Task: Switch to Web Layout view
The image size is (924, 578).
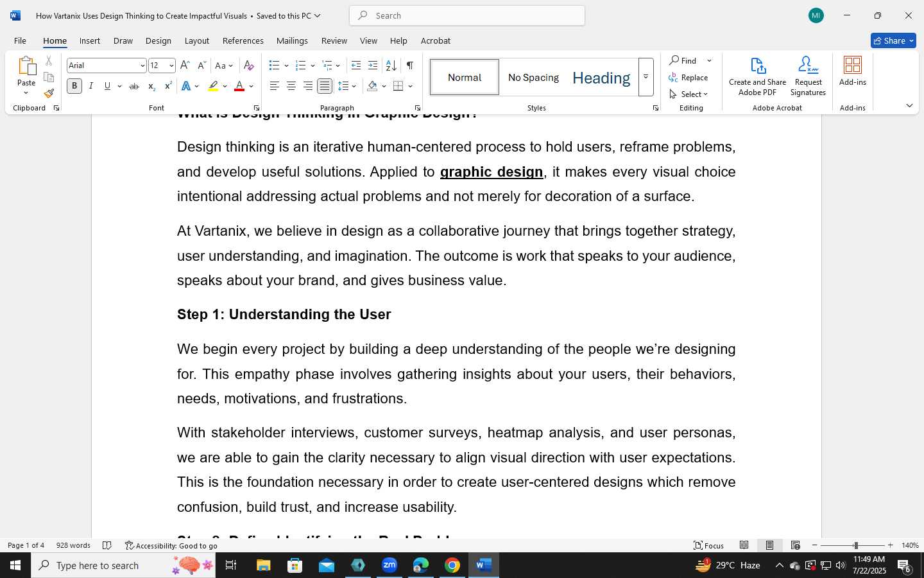Action: pyautogui.click(x=796, y=545)
